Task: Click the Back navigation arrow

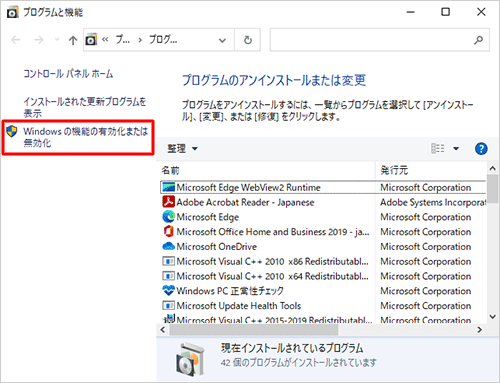Action: tap(16, 40)
